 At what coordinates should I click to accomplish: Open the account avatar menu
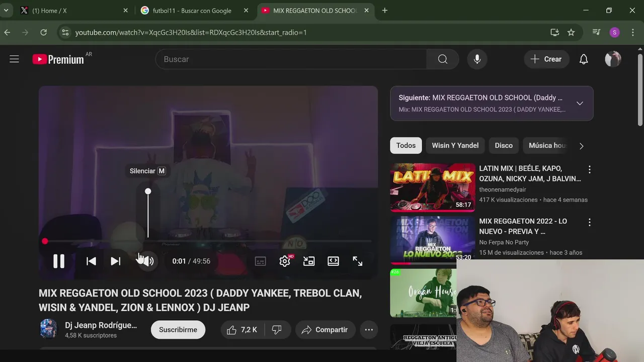(x=613, y=59)
